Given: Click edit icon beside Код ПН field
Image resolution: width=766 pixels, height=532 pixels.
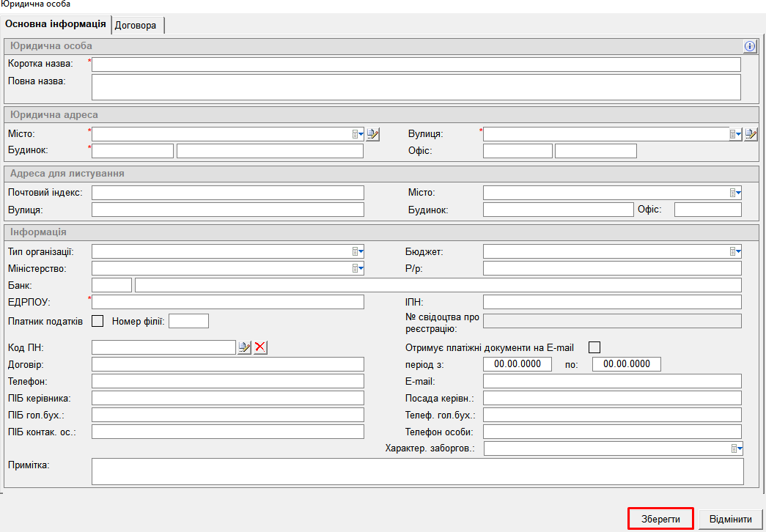Looking at the screenshot, I should [x=245, y=347].
